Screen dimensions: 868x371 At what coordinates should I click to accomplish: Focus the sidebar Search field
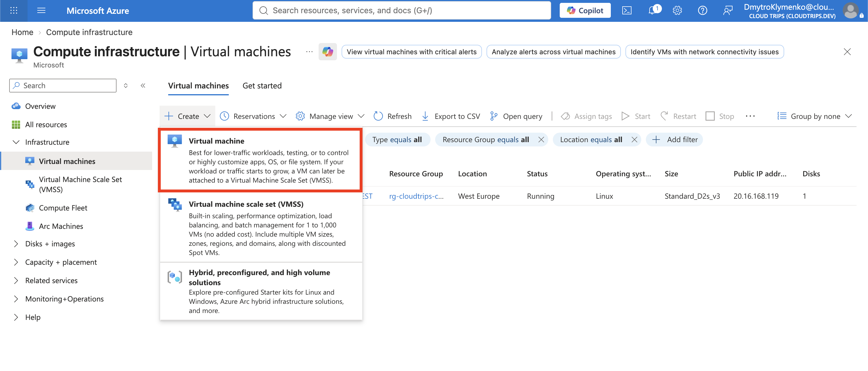pos(63,86)
